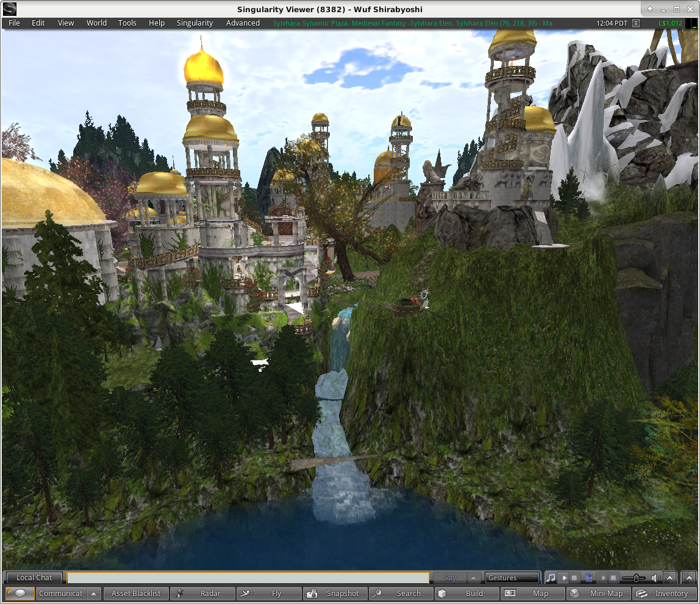Toggle the Mini-Map
This screenshot has width=700, height=604.
tap(598, 593)
